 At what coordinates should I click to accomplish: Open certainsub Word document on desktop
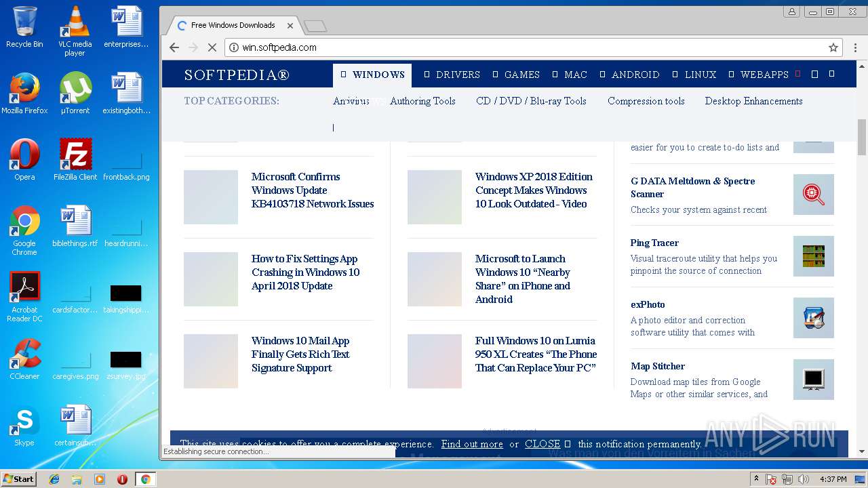click(x=75, y=426)
